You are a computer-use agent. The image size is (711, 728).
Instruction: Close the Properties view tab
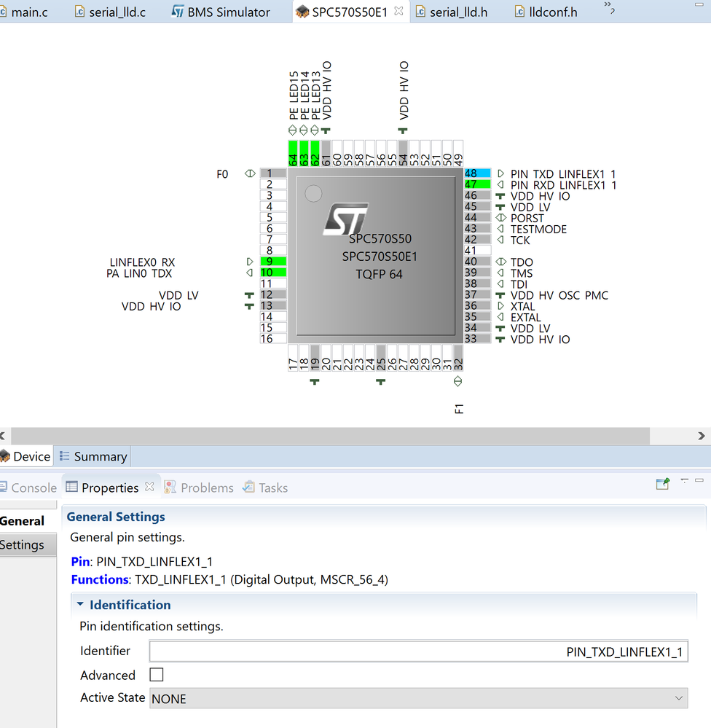click(149, 487)
